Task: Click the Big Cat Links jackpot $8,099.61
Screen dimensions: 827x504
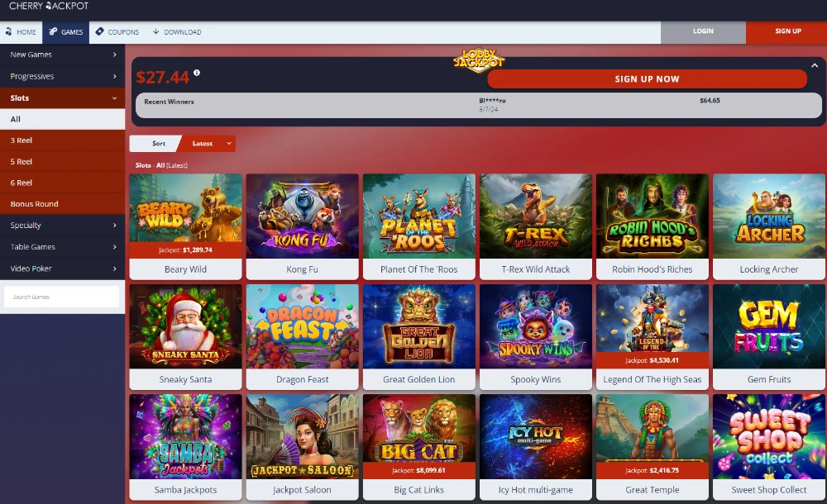Action: click(x=430, y=470)
